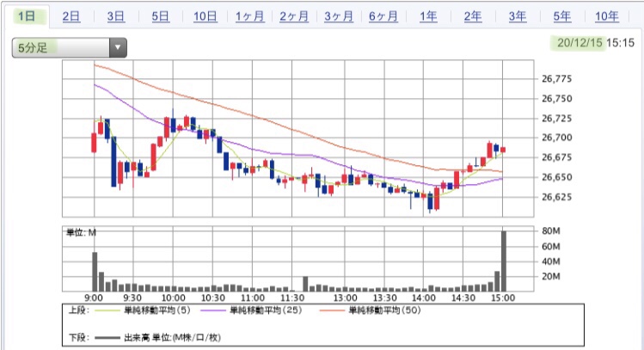View the 6ヶ月 chart range
Image resolution: width=644 pixels, height=350 pixels.
tap(383, 16)
